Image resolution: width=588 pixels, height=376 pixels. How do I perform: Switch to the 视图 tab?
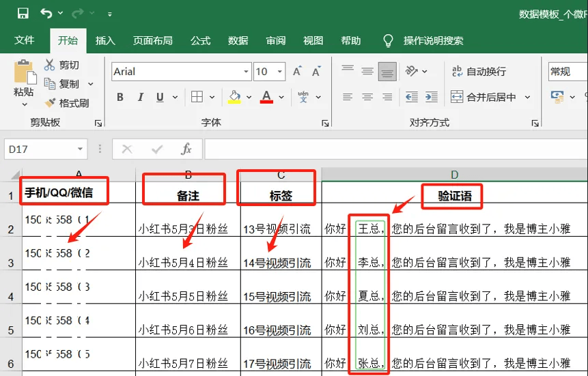pyautogui.click(x=313, y=40)
